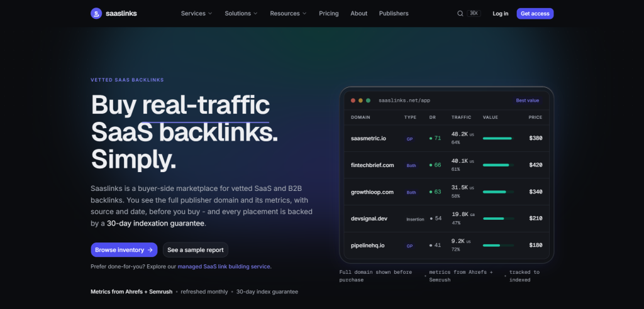
Task: Open the Pricing page
Action: [328, 14]
